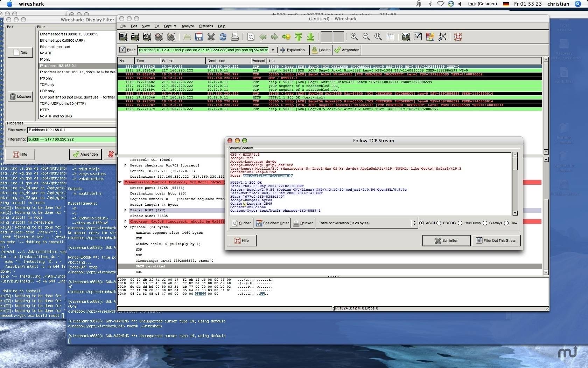Click Expression... button in filter bar
588x368 pixels.
point(294,50)
